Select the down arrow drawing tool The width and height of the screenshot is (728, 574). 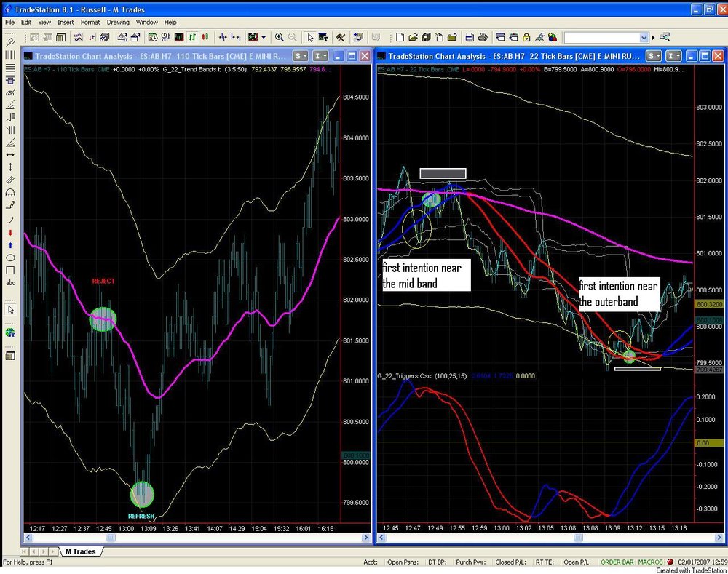click(10, 233)
